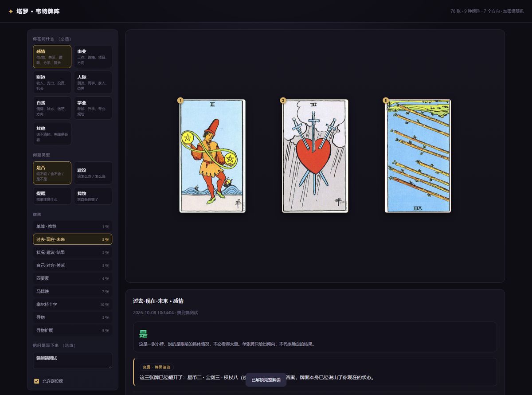Click the 已解锁完整解读 toast
This screenshot has width=532, height=395.
click(x=266, y=380)
